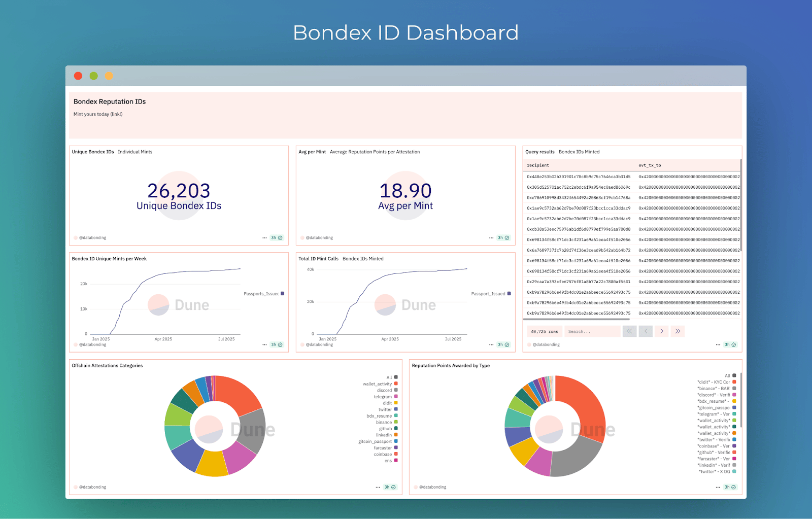Toggle All series in Reputation Points legend

[x=730, y=376]
